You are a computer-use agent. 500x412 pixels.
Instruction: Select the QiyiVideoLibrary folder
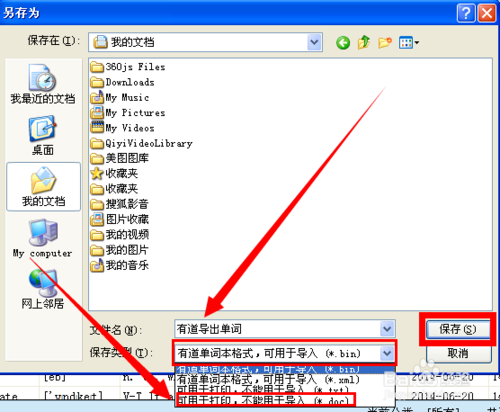tap(141, 143)
